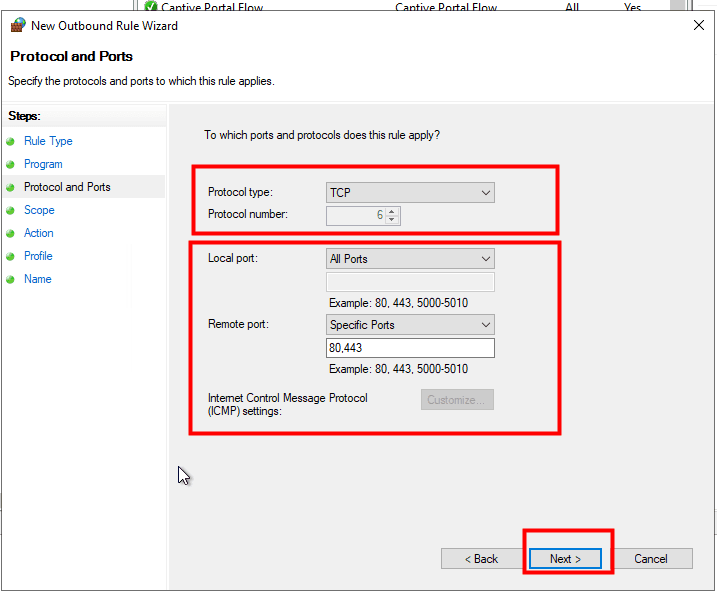The width and height of the screenshot is (717, 601).
Task: Click the ICMP Customize button
Action: tap(457, 400)
